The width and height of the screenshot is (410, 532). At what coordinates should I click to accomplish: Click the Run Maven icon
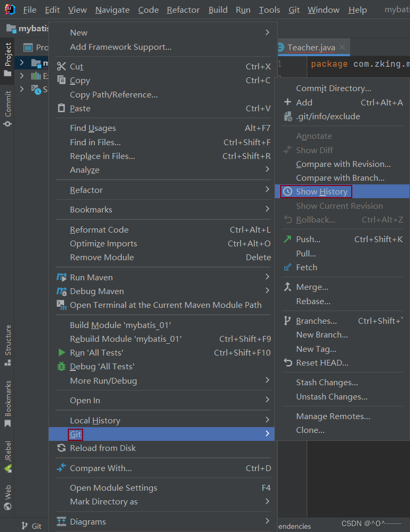[61, 277]
